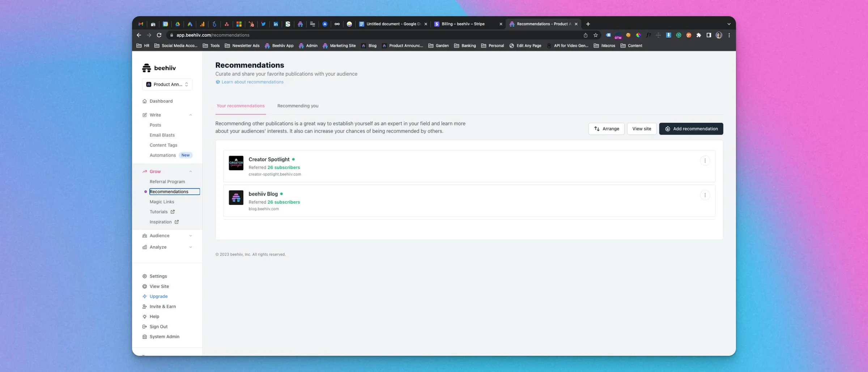The height and width of the screenshot is (372, 868).
Task: Open the Chrome three-dot menu
Action: tap(729, 35)
